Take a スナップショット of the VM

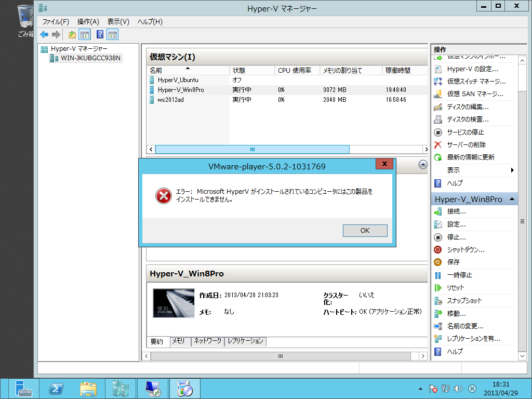(x=464, y=301)
